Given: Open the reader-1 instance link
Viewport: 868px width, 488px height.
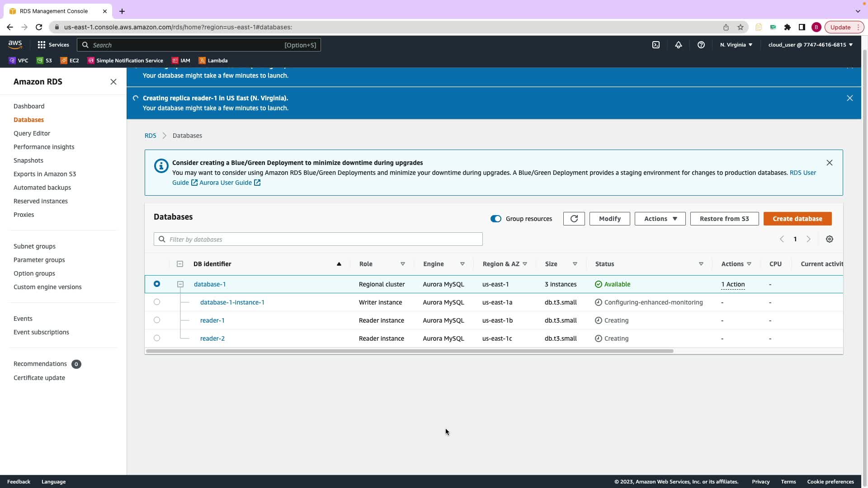Looking at the screenshot, I should (x=212, y=320).
